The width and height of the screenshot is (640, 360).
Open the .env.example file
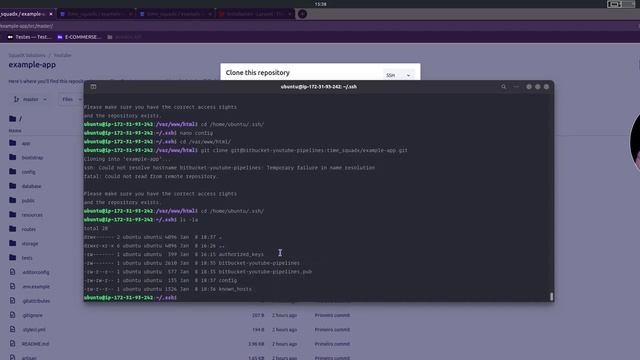point(36,287)
